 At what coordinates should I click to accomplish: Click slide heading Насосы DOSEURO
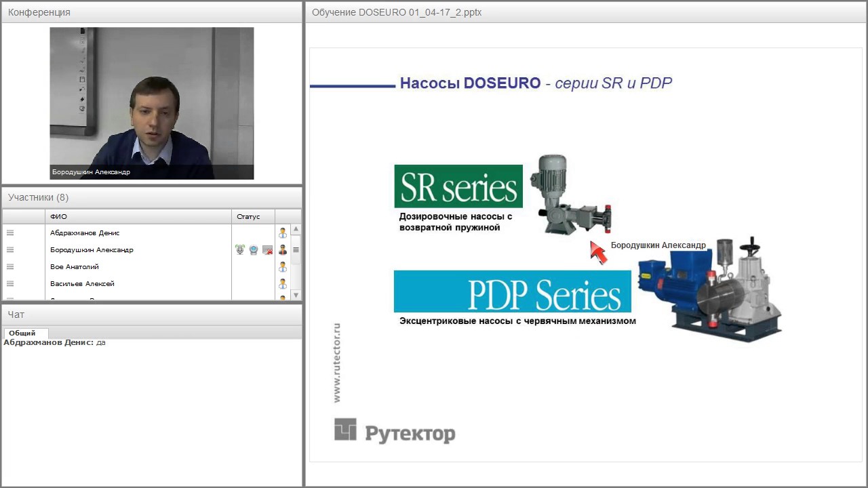click(x=470, y=83)
